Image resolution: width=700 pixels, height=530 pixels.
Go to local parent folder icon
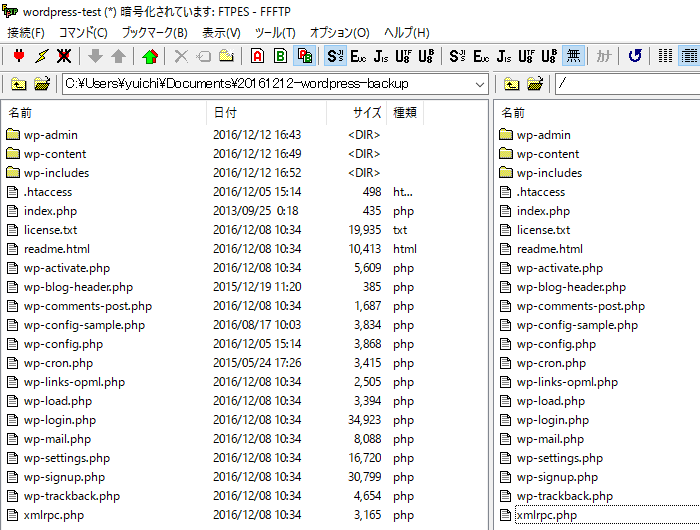[18, 84]
